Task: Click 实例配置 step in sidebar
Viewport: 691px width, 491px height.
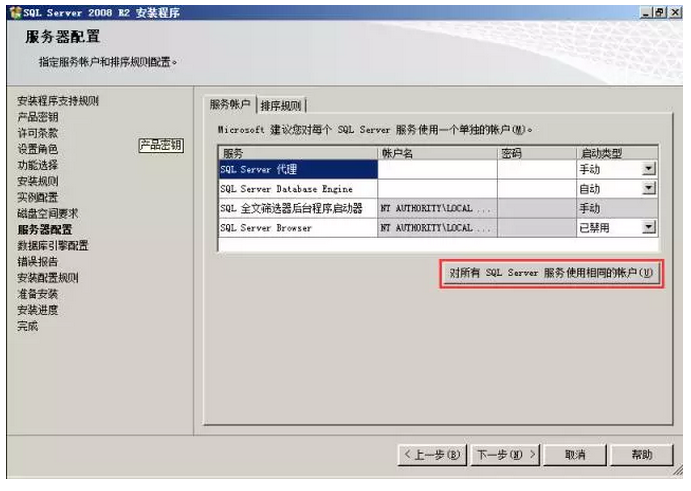Action: pos(37,197)
